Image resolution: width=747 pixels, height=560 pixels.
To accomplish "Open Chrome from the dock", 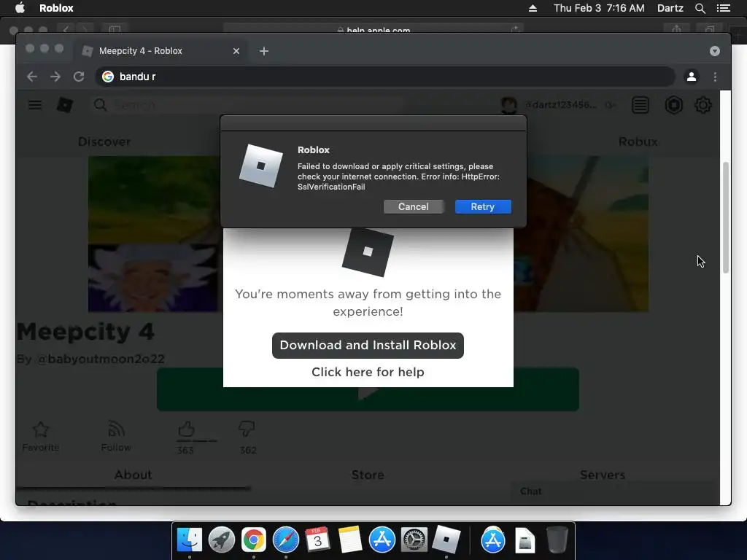I will click(253, 540).
